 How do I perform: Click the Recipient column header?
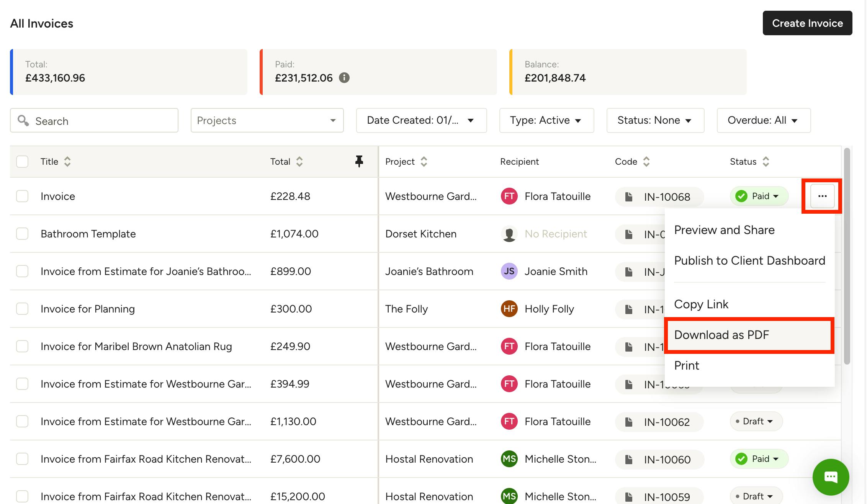coord(519,162)
